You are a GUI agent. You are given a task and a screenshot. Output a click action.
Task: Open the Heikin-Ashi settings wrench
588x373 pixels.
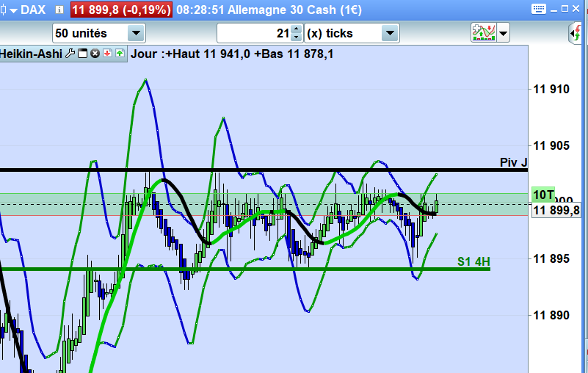tap(70, 54)
